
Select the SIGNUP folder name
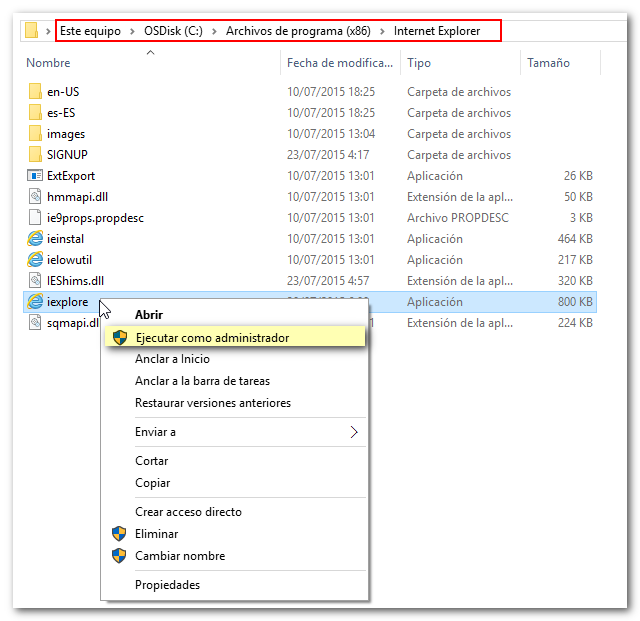pos(67,155)
